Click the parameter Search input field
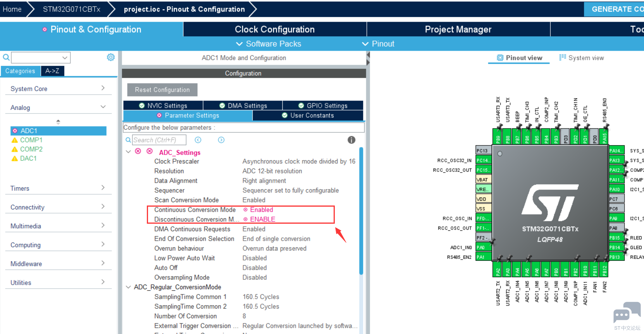Screen dimensions: 644x334 coord(159,140)
